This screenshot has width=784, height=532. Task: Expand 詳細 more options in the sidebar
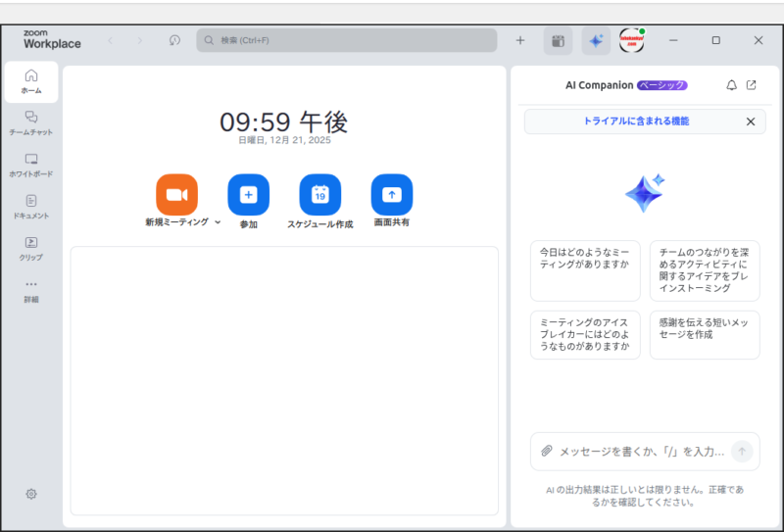tap(31, 290)
